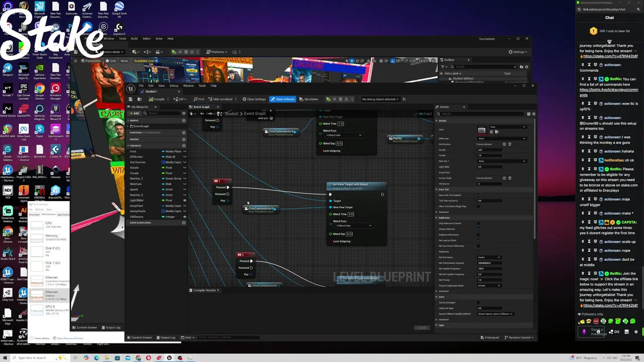
Task: Open My Blueprint settings gear
Action: [x=184, y=114]
